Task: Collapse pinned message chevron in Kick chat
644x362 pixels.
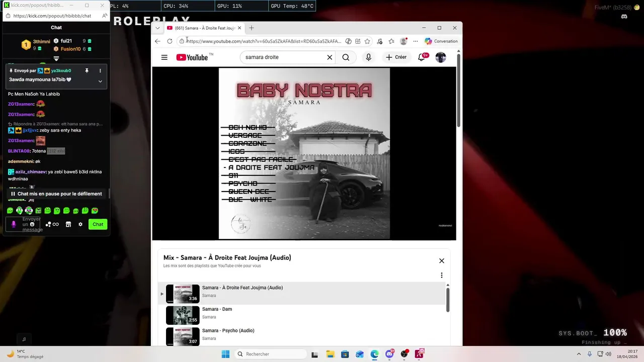Action: pos(100,81)
